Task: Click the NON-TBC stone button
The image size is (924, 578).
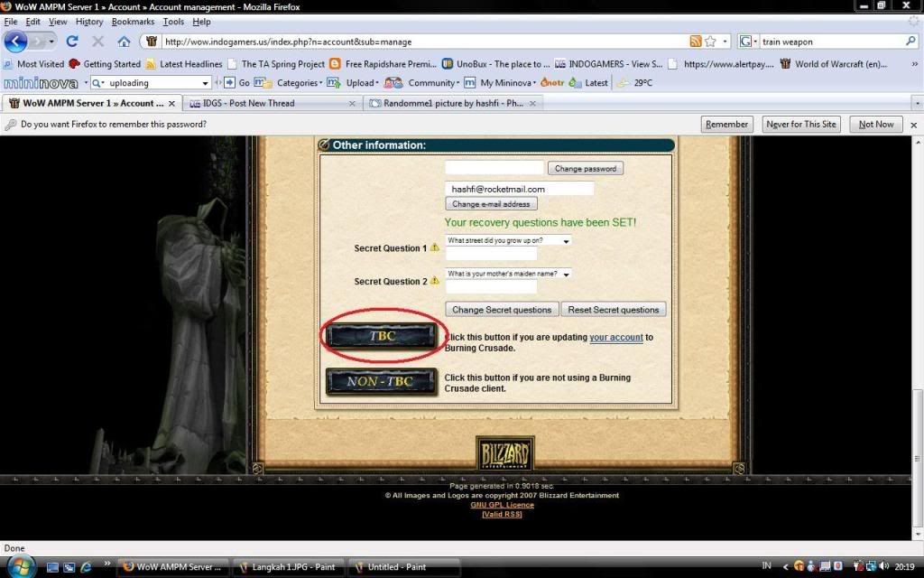Action: (x=382, y=382)
